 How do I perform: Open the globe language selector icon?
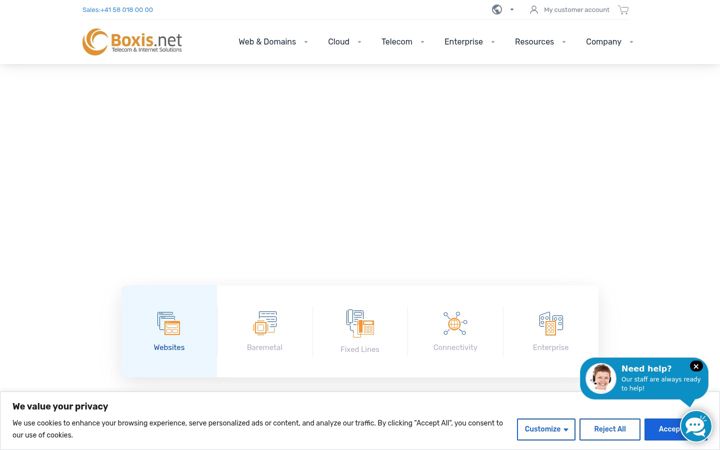pos(497,10)
